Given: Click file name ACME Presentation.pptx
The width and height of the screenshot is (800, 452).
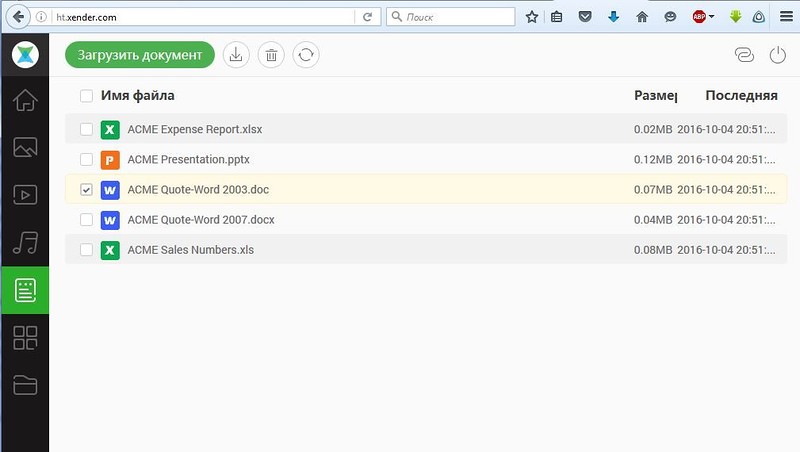Looking at the screenshot, I should (x=189, y=160).
